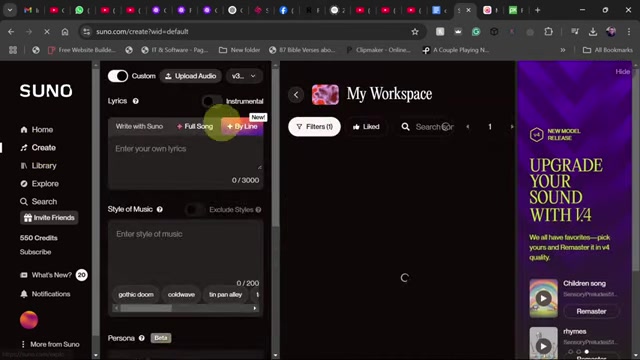
Task: Click the Upload Audio button
Action: coord(191,76)
